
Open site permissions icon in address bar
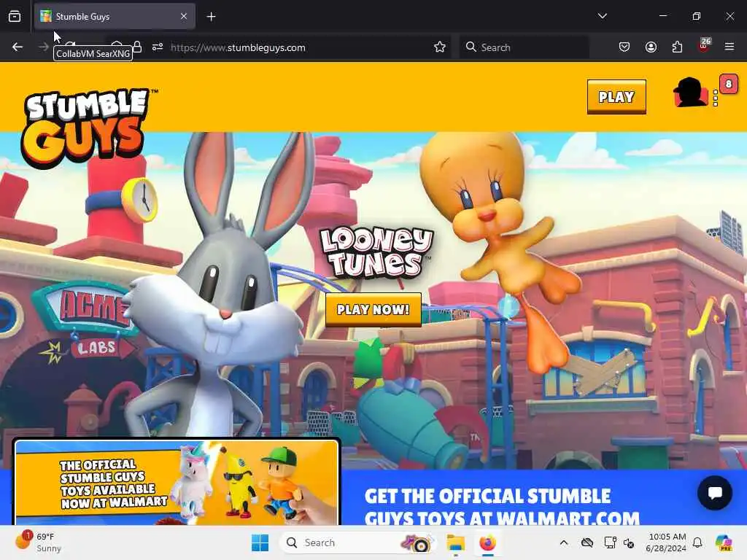pyautogui.click(x=158, y=47)
